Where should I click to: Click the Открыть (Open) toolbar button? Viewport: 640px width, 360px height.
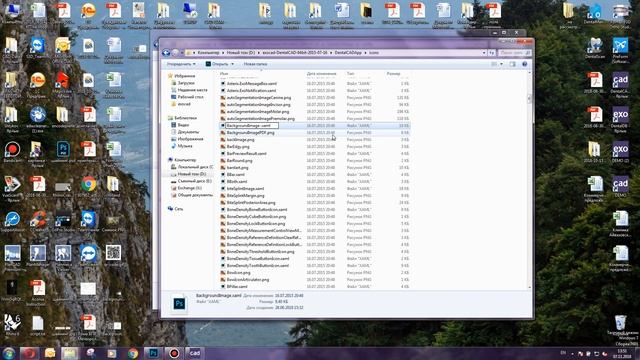[x=217, y=64]
